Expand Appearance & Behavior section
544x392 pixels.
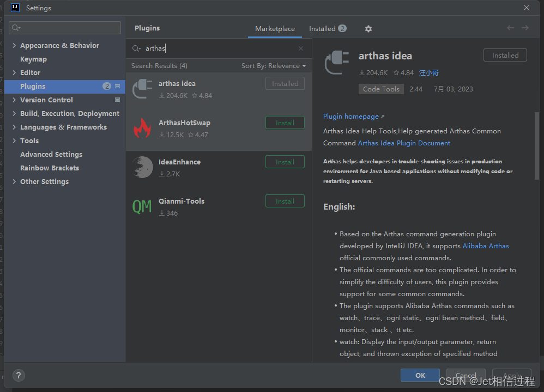pos(14,45)
